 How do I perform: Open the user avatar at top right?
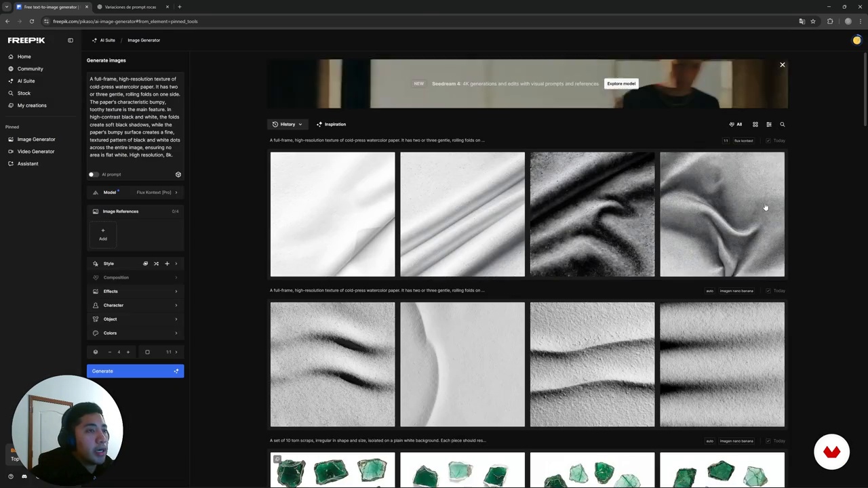856,40
